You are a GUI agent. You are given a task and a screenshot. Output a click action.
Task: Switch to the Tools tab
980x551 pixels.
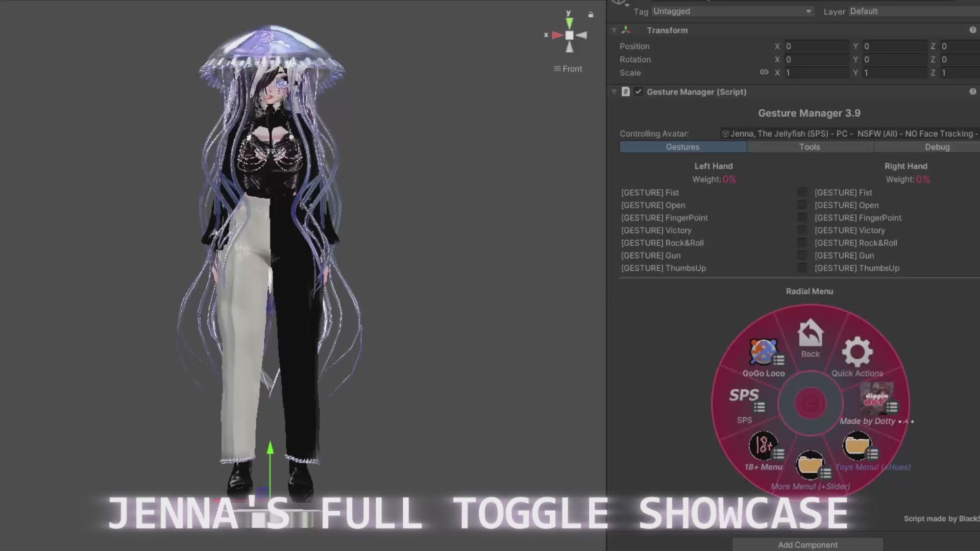[x=810, y=147]
